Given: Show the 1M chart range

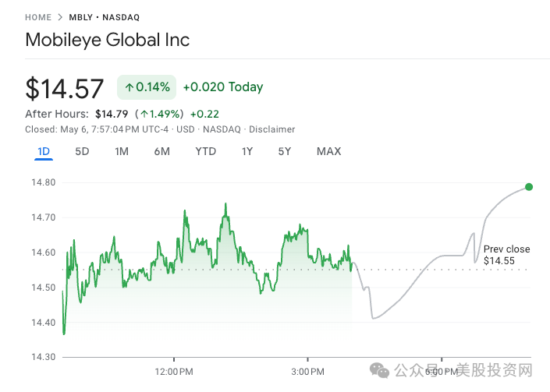Looking at the screenshot, I should [122, 151].
